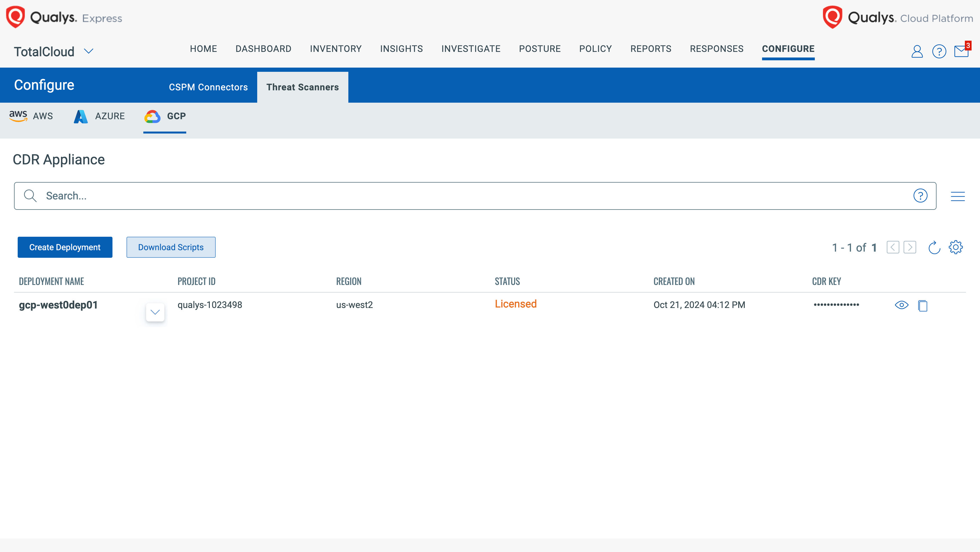
Task: Focus the Search input field
Action: (x=475, y=196)
